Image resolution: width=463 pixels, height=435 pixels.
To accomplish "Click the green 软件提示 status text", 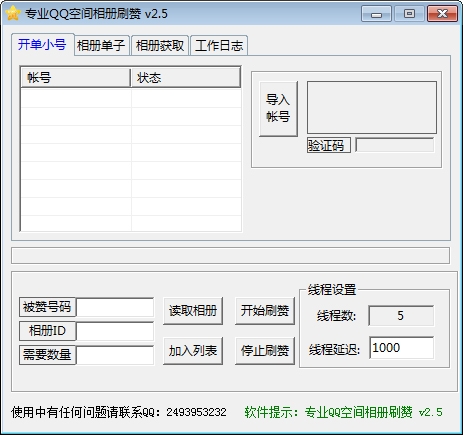I will click(x=343, y=412).
